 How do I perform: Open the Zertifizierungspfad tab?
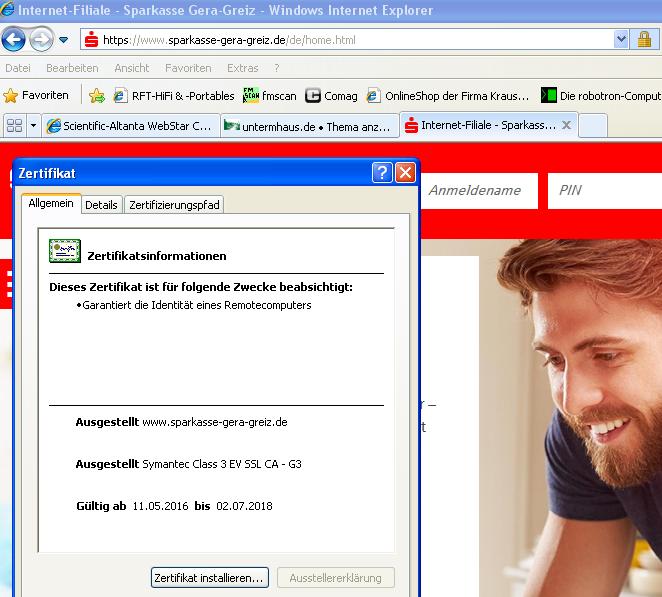point(174,205)
